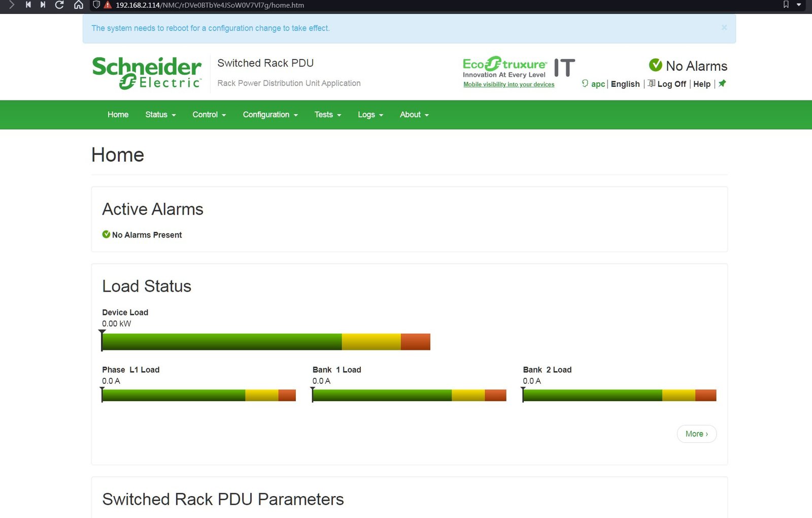Reload the page with the refresh icon
This screenshot has height=518, width=812.
[x=59, y=5]
